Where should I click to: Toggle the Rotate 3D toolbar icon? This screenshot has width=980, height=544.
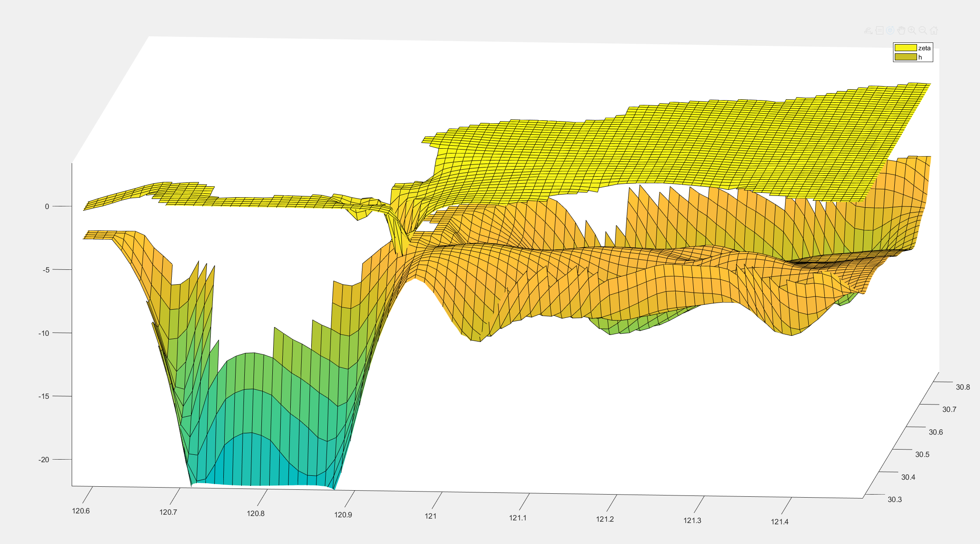pyautogui.click(x=890, y=31)
